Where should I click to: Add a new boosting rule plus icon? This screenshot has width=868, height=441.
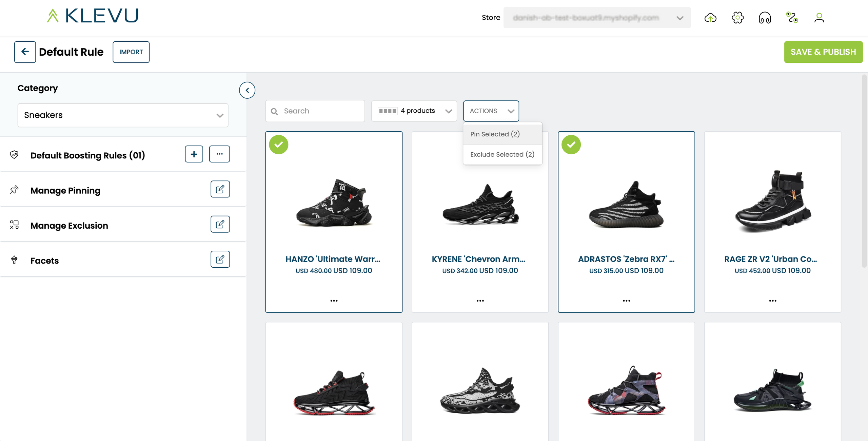(x=194, y=154)
